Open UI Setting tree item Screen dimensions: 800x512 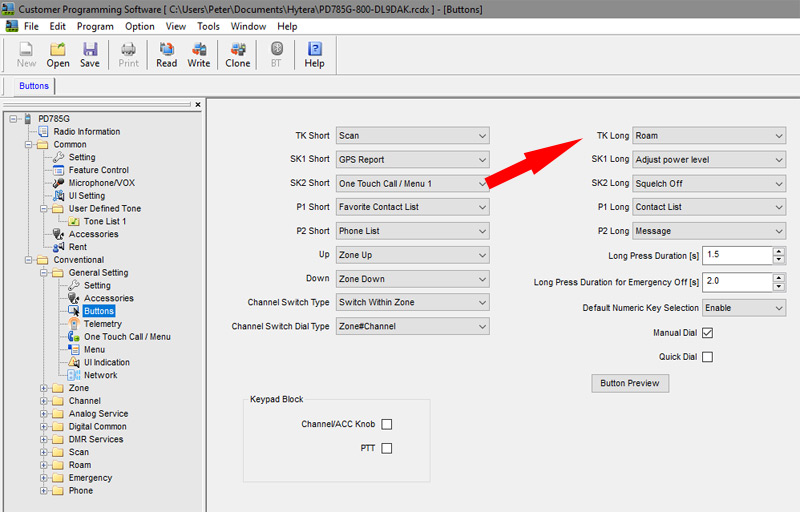tap(87, 195)
